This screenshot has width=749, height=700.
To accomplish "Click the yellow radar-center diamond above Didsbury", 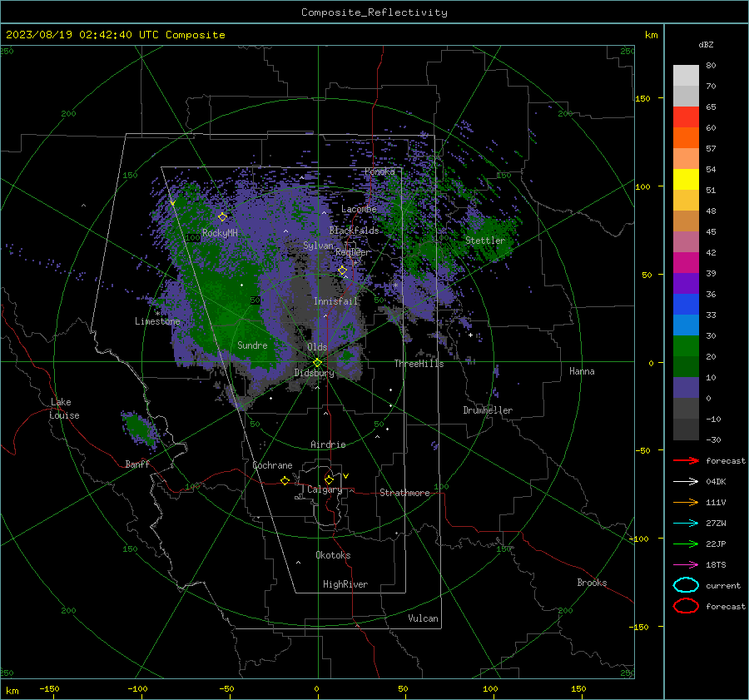I will [317, 363].
